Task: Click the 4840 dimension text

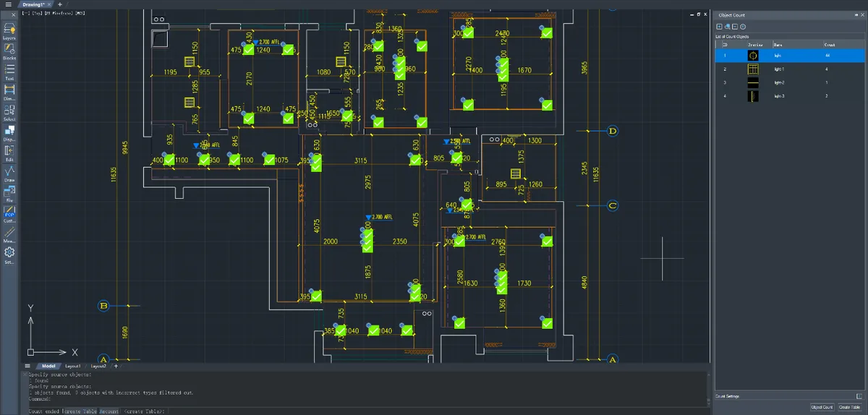Action: (x=584, y=283)
